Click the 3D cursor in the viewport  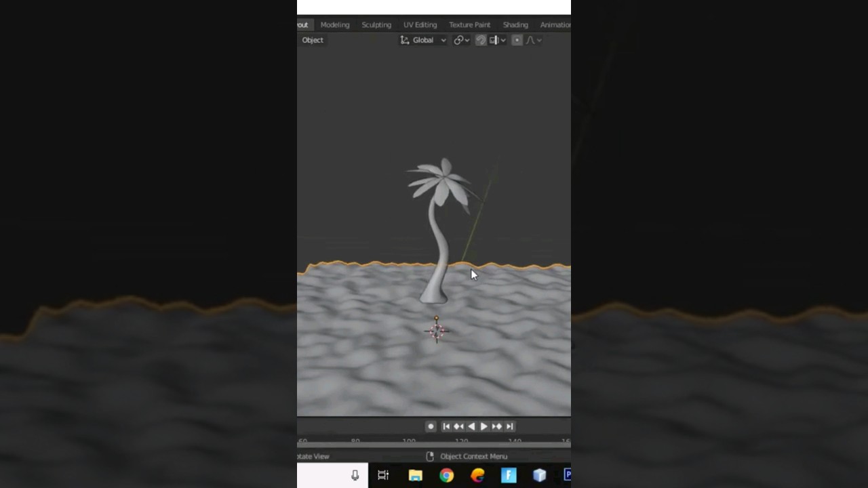coord(437,331)
